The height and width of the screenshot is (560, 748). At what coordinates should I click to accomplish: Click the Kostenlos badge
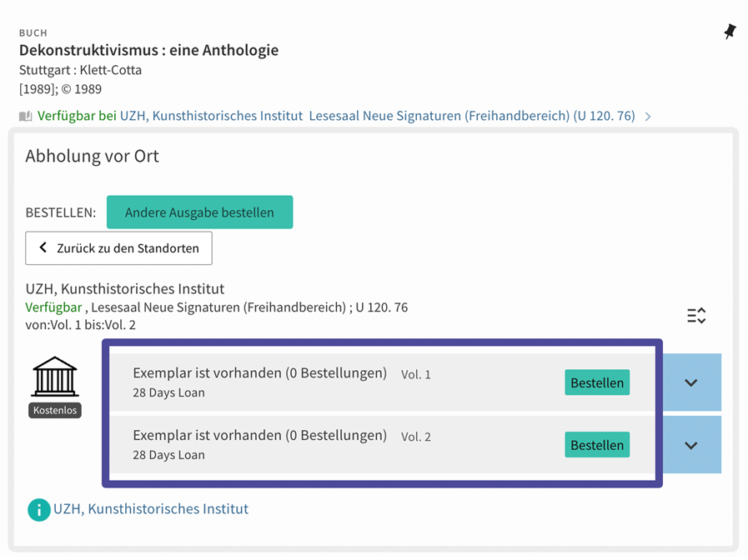click(55, 410)
